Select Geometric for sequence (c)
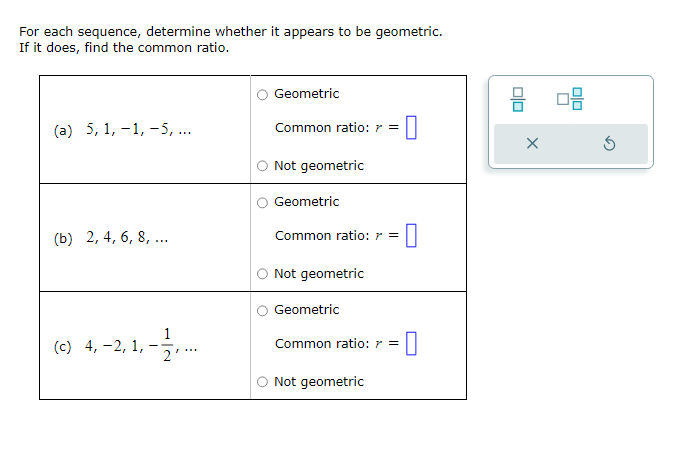 point(262,311)
